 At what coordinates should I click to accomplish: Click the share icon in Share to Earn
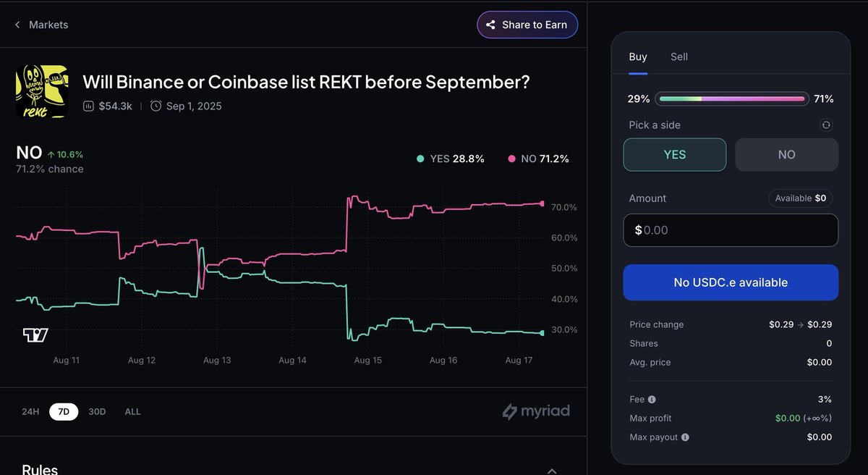point(490,25)
